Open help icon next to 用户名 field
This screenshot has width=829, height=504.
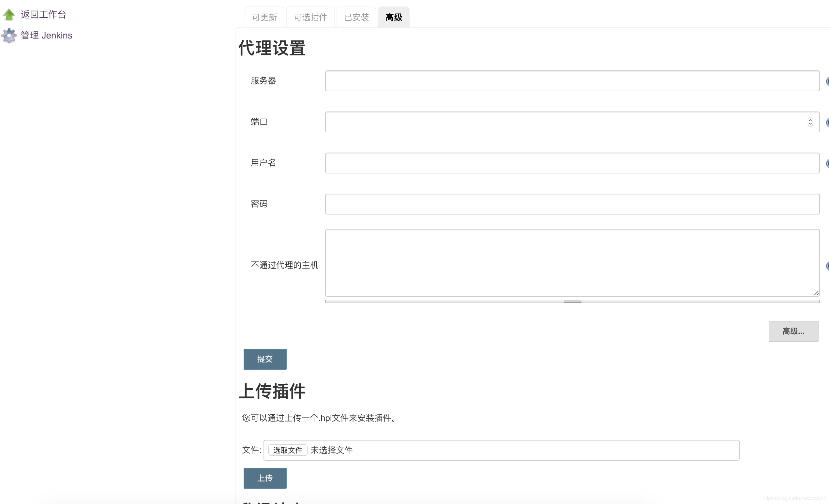827,164
